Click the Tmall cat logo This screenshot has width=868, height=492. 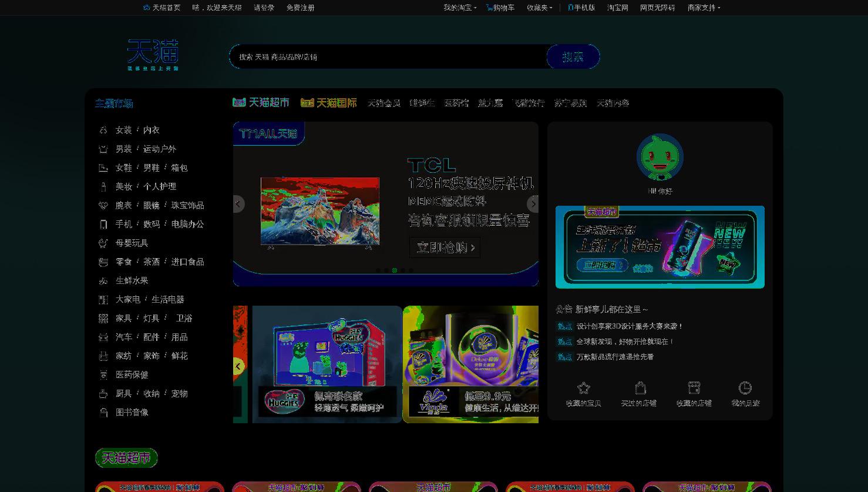pos(153,54)
